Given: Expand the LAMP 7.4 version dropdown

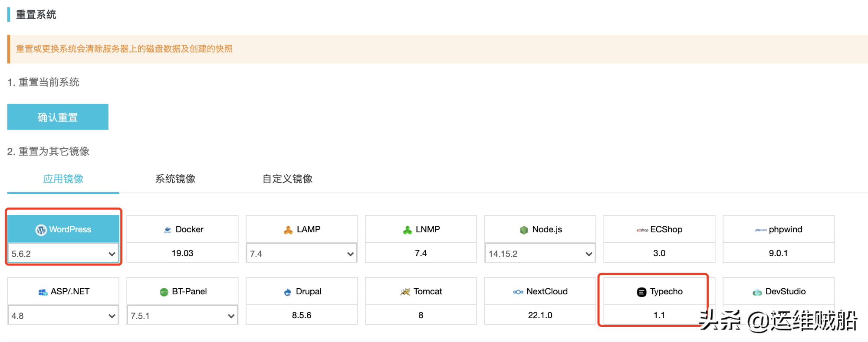Looking at the screenshot, I should point(302,254).
